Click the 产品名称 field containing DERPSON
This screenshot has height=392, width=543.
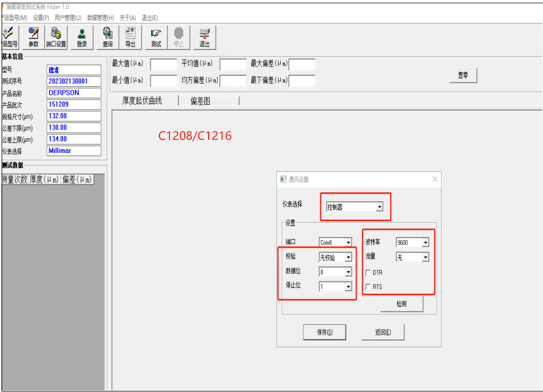tap(74, 93)
